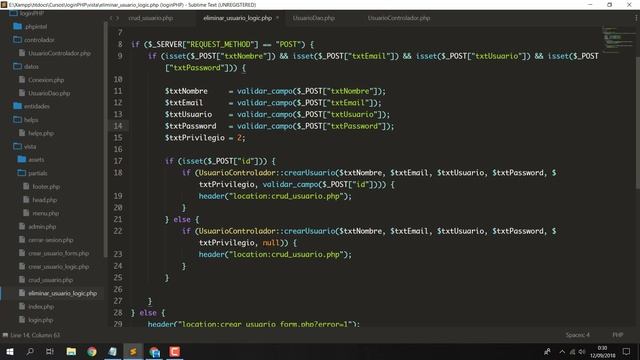Open Google Chrome from taskbar
The image size is (640, 360).
pyautogui.click(x=92, y=351)
